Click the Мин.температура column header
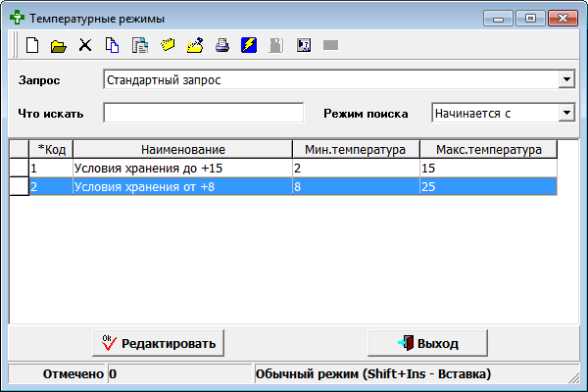The width and height of the screenshot is (588, 392). [x=356, y=149]
